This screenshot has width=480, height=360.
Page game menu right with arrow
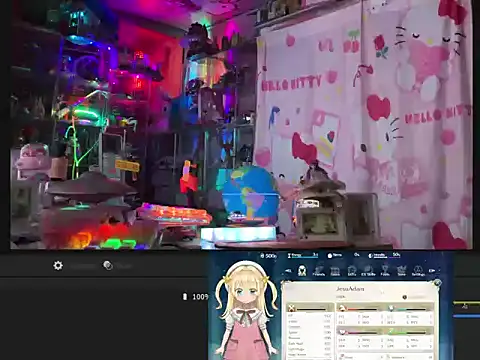click(x=432, y=271)
